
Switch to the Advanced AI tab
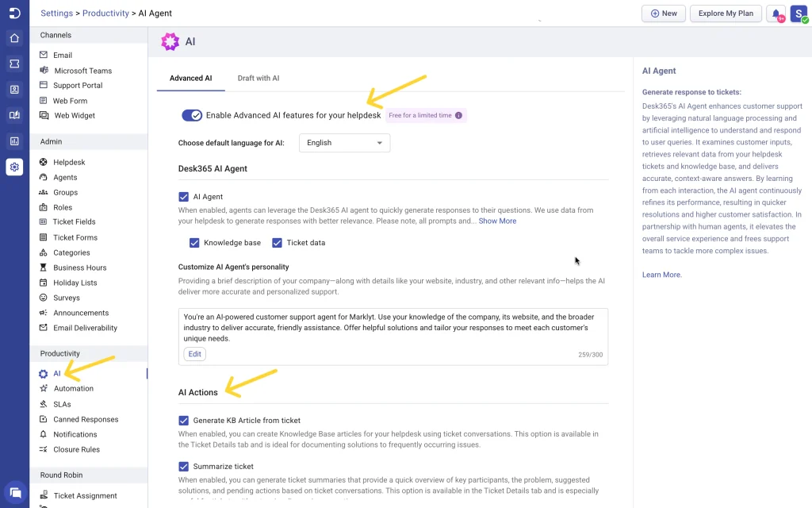(190, 79)
